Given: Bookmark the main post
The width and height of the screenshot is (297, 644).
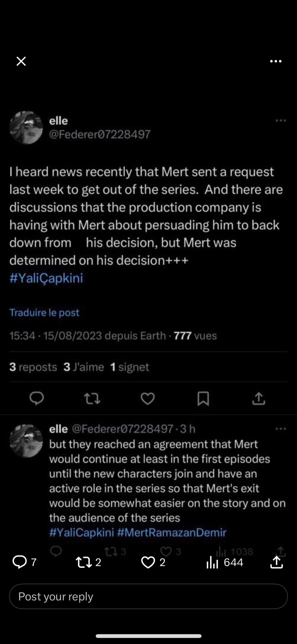Looking at the screenshot, I should tap(203, 399).
